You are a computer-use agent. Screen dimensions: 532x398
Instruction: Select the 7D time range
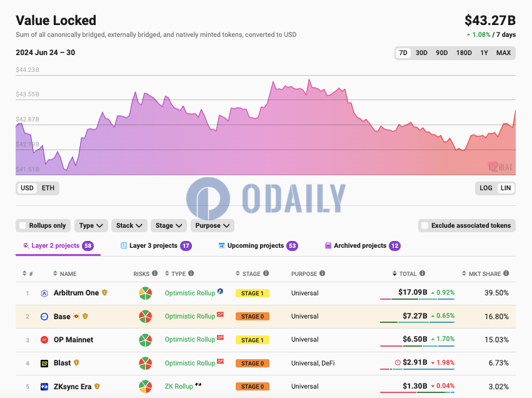(403, 53)
